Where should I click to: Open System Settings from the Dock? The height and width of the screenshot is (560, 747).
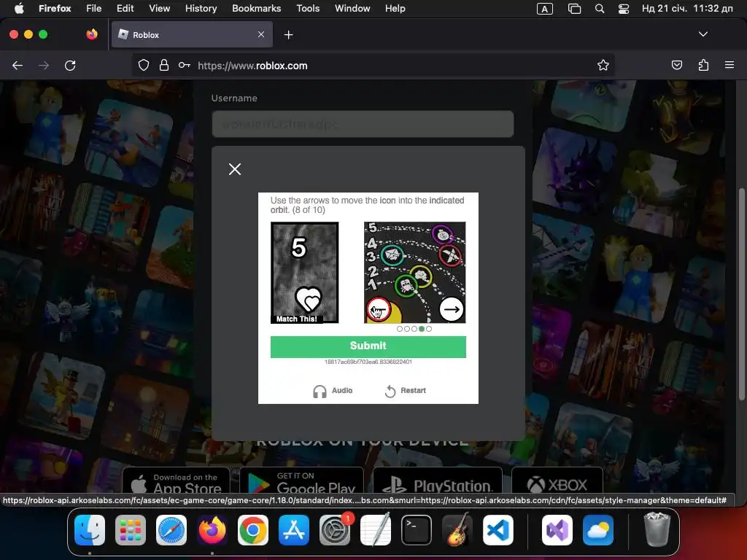click(x=335, y=530)
